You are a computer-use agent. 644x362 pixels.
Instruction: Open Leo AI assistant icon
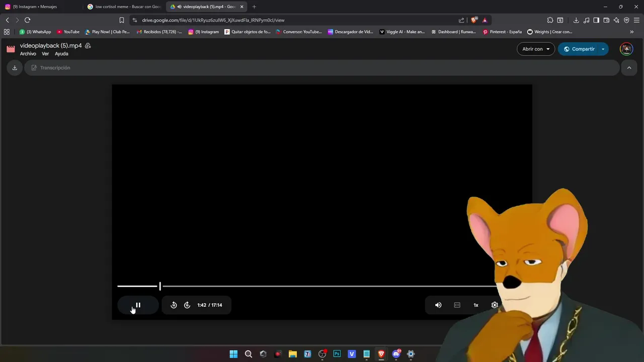[616, 20]
